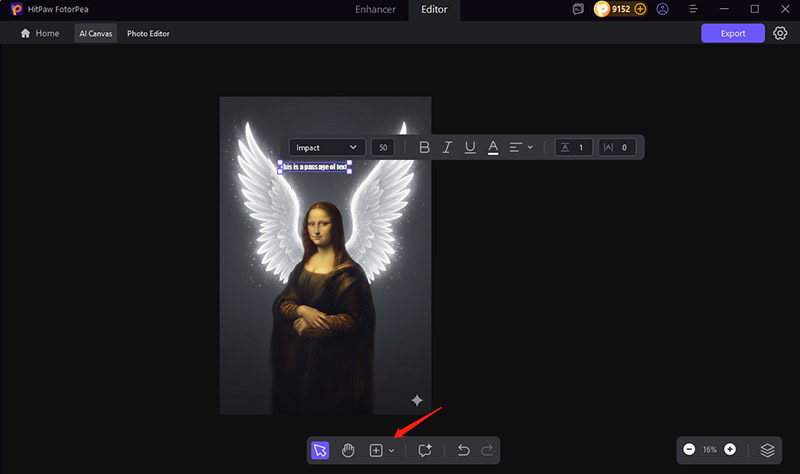This screenshot has height=474, width=800.
Task: Click the add element plus icon
Action: 376,451
